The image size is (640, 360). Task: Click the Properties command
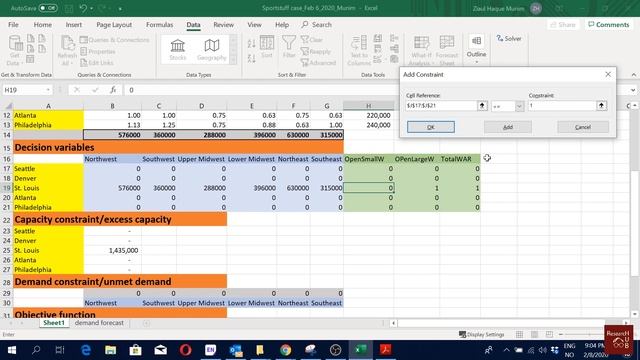98,51
